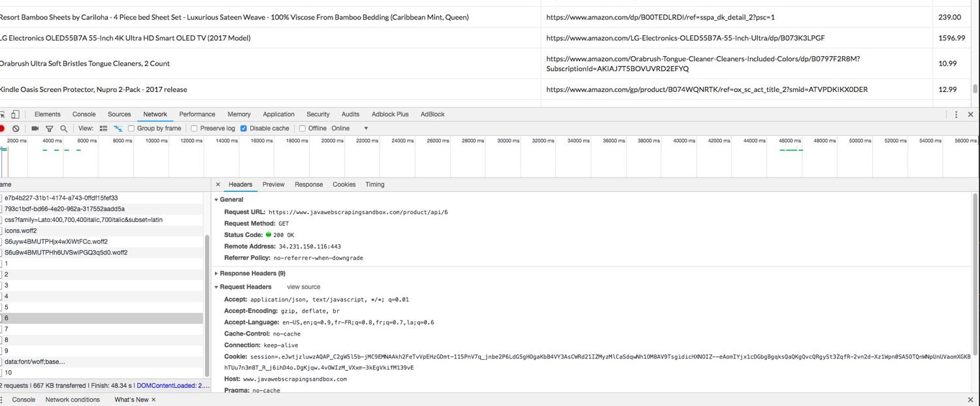Click the 1596.99 price cell

click(x=951, y=38)
